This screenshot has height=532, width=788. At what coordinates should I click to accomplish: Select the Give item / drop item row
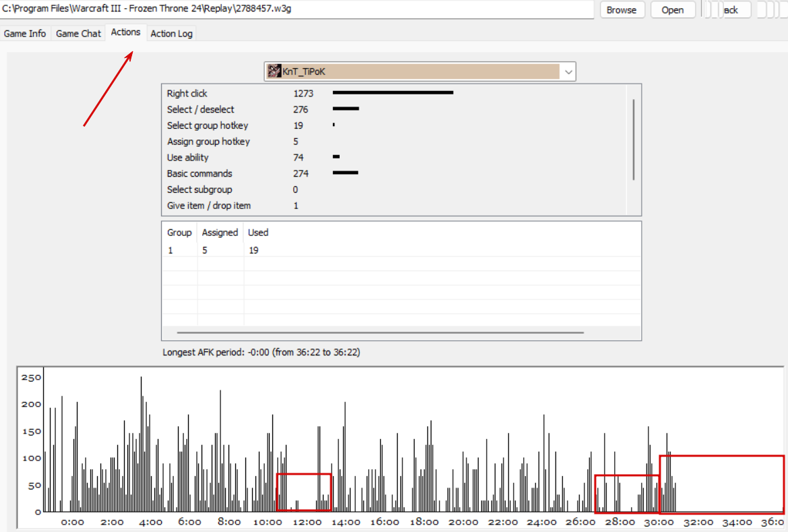tap(394, 206)
